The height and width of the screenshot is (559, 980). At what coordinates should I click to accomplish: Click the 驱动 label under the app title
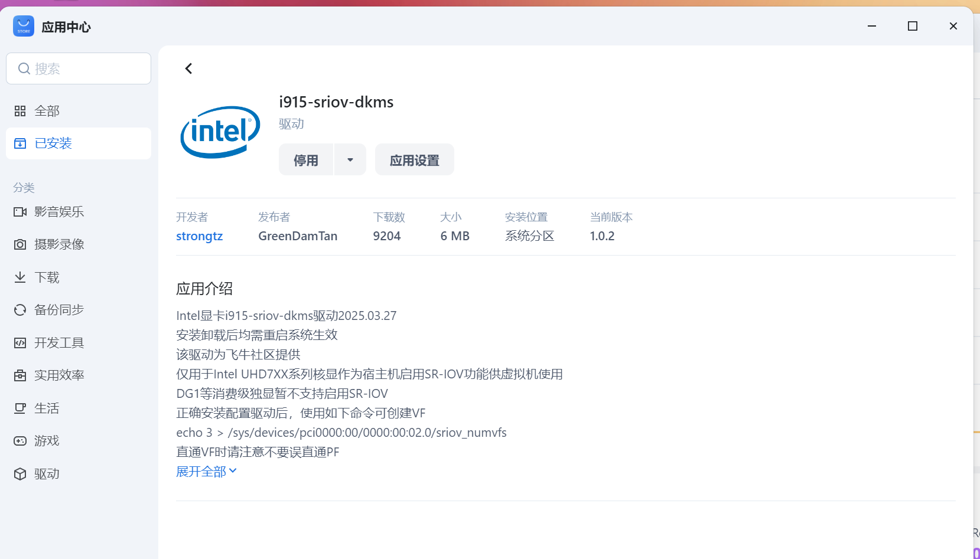point(292,124)
